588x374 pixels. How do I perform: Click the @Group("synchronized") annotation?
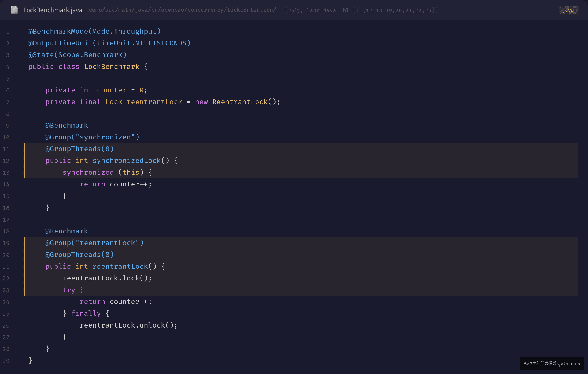point(92,137)
